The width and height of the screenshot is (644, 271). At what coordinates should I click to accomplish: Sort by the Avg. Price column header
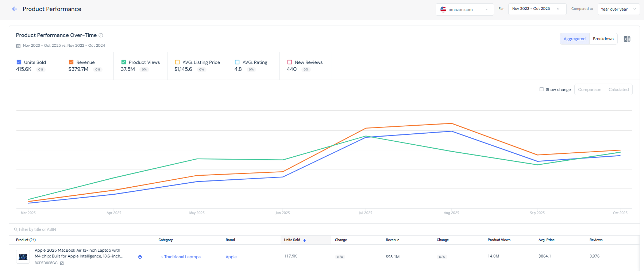(546, 240)
